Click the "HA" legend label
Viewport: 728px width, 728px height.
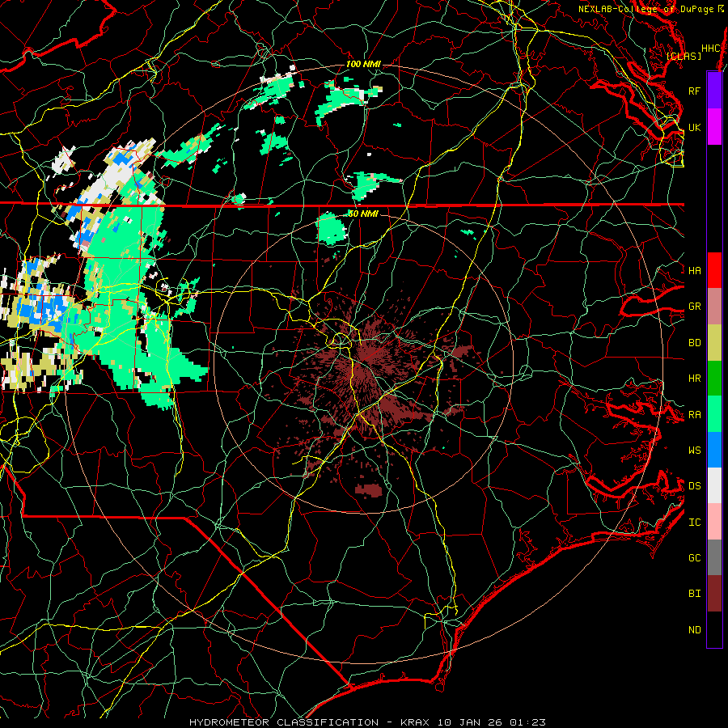pyautogui.click(x=695, y=271)
